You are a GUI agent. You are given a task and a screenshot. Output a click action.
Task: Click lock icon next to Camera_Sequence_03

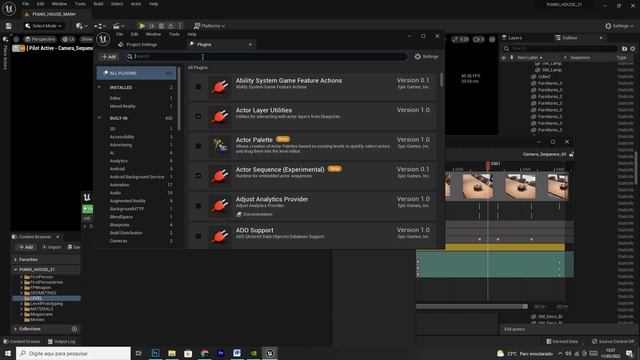571,154
